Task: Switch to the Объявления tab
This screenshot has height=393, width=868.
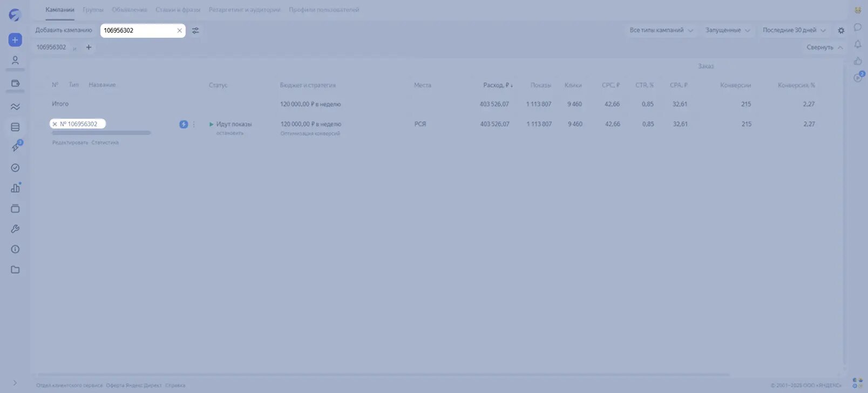Action: tap(130, 10)
